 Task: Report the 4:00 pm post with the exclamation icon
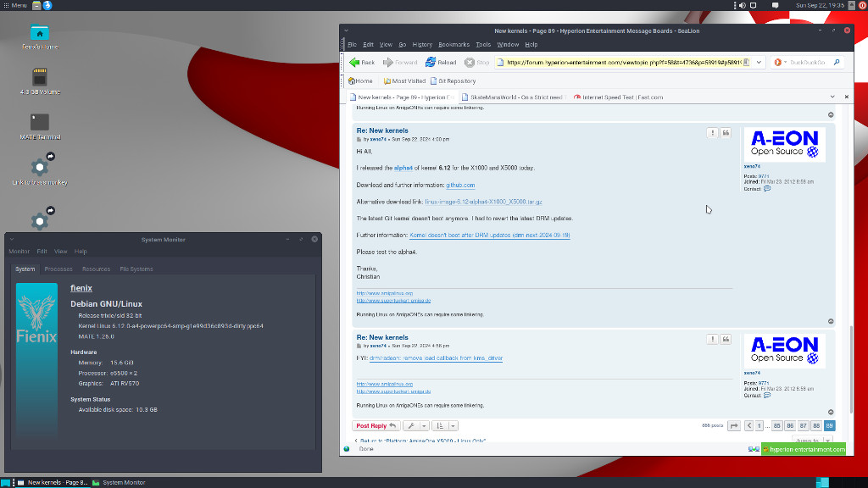[x=712, y=133]
